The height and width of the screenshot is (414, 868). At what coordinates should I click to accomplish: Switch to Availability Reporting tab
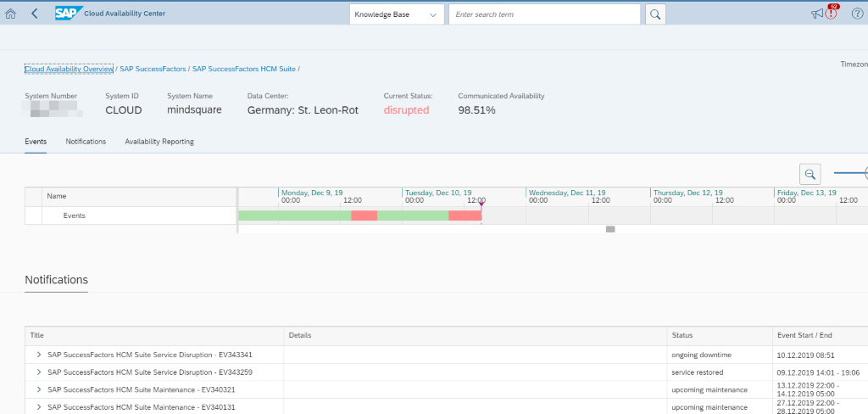[159, 142]
